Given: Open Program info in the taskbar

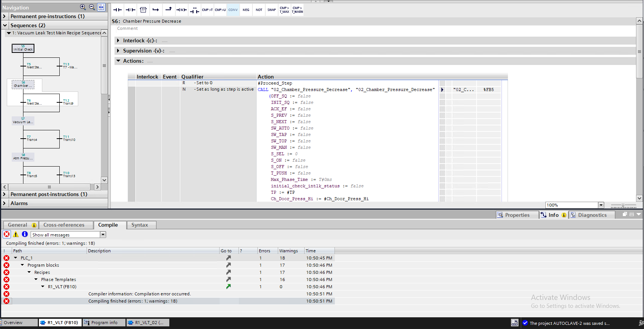Looking at the screenshot, I should [x=104, y=323].
